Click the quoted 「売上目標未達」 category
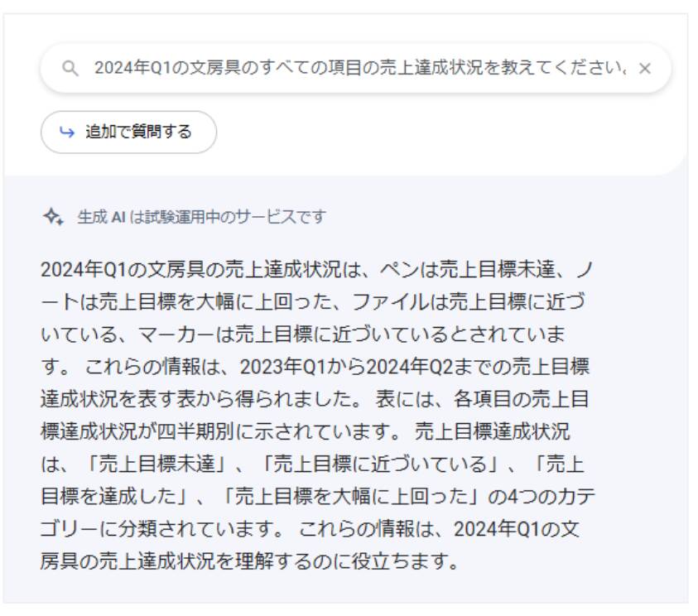698x616 pixels. [156, 464]
